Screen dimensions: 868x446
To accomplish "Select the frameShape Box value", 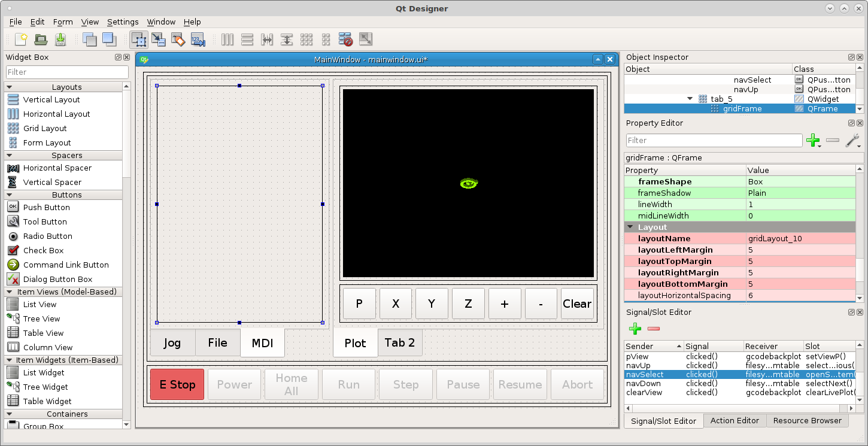I will (801, 182).
